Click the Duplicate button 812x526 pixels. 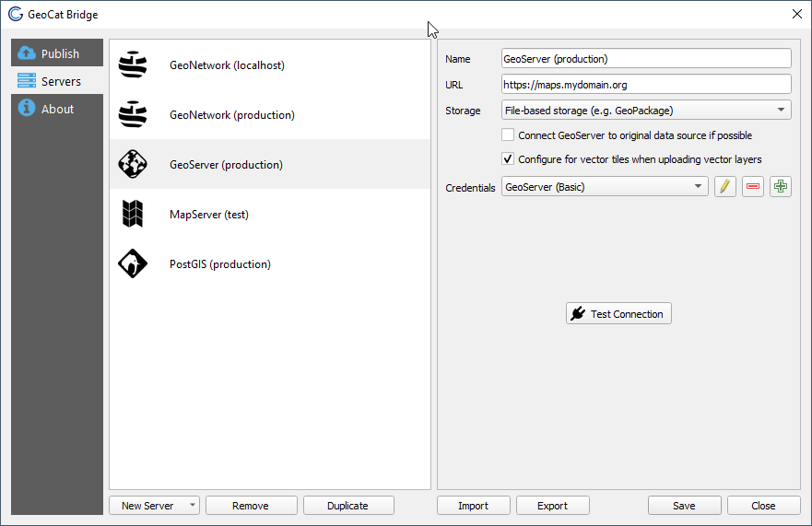tap(347, 506)
